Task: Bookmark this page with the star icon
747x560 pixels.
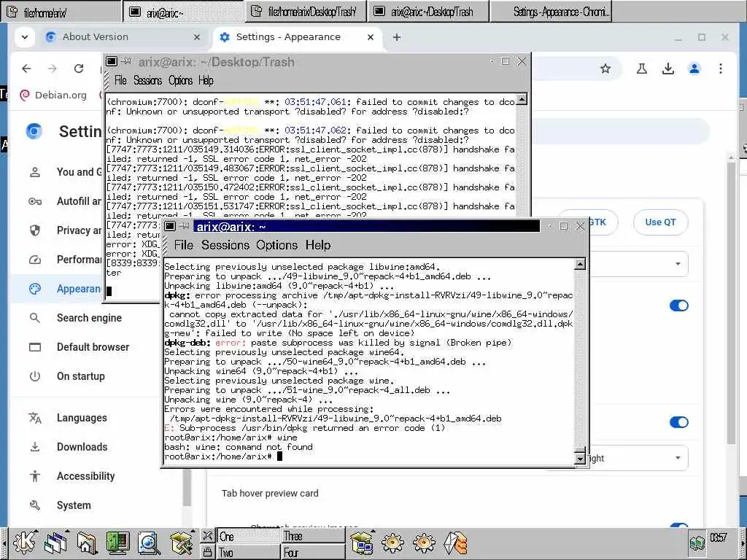Action: click(605, 69)
